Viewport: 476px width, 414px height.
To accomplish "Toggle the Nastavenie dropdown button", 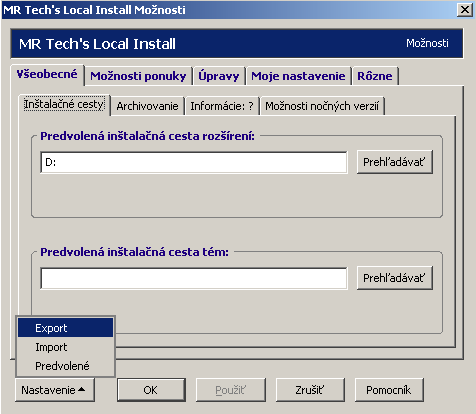I will tap(55, 390).
